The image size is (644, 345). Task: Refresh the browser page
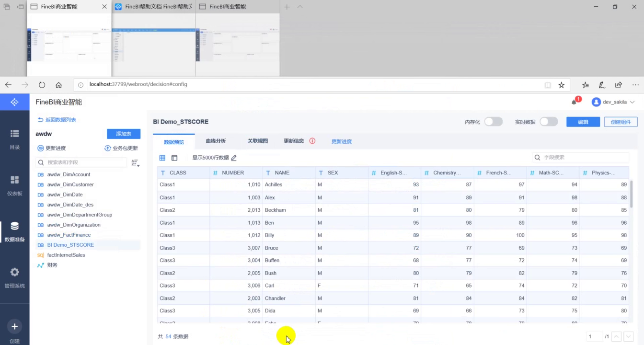tap(42, 85)
